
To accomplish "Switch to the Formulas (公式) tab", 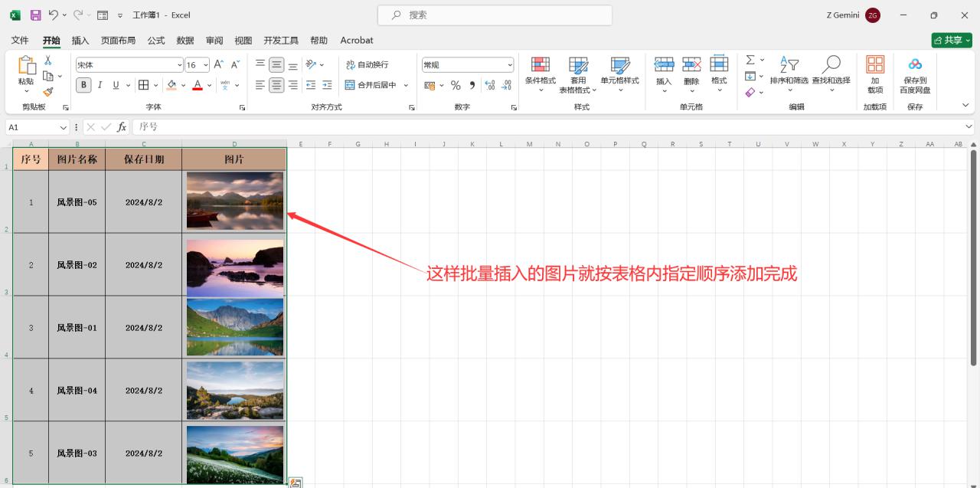I will click(156, 40).
